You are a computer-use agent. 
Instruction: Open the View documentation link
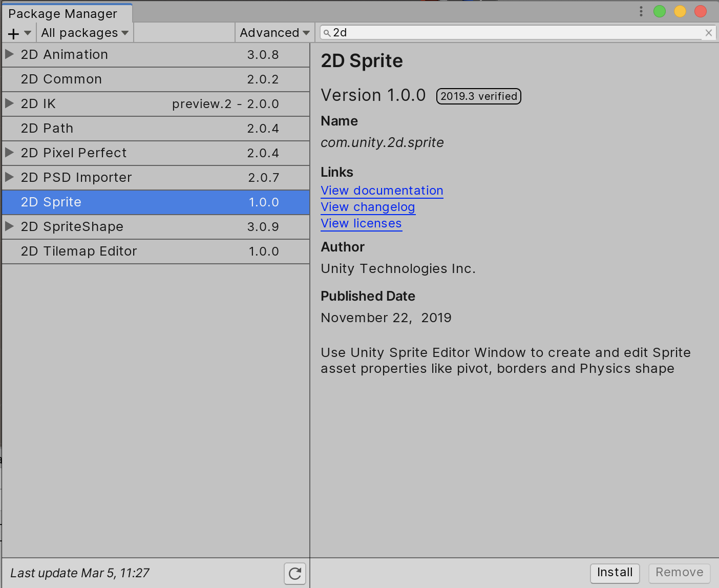point(382,191)
